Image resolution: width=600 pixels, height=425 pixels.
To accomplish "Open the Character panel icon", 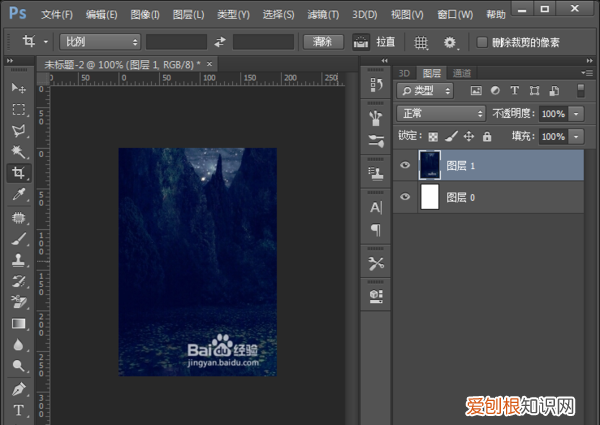I will coord(376,207).
